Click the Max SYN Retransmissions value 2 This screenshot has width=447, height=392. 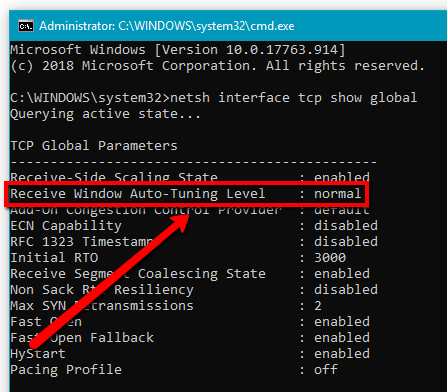pos(318,306)
